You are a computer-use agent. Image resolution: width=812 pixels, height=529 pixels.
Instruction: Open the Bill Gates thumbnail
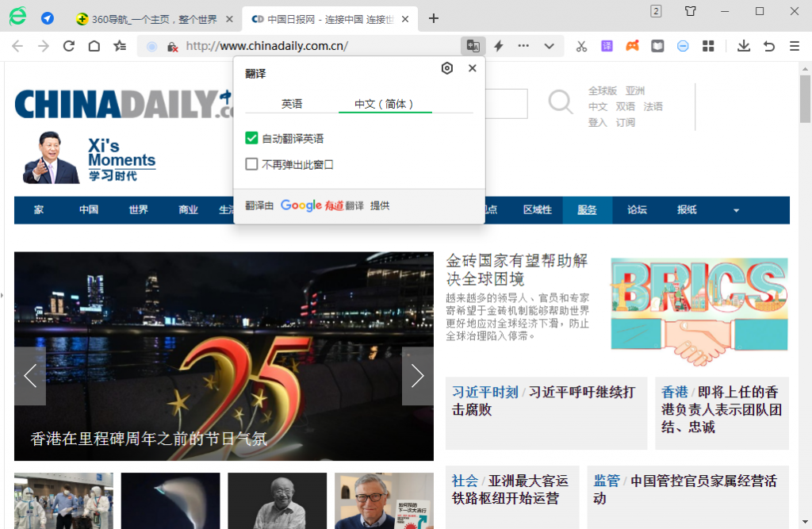(385, 500)
